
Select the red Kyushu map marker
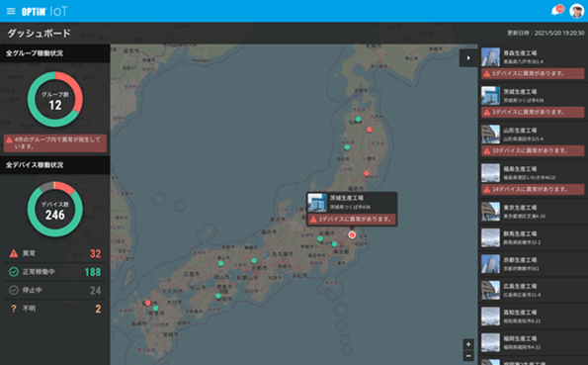click(x=148, y=303)
